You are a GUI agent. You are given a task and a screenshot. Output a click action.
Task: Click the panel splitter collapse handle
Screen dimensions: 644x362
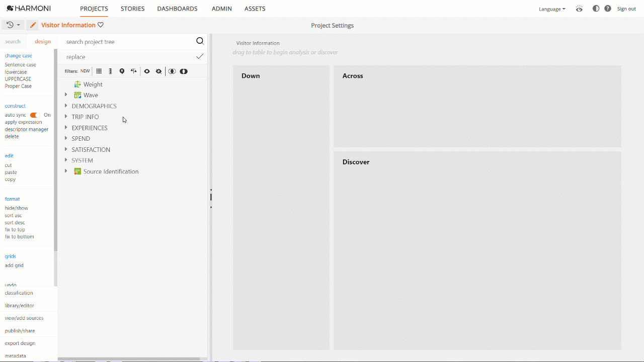click(211, 197)
